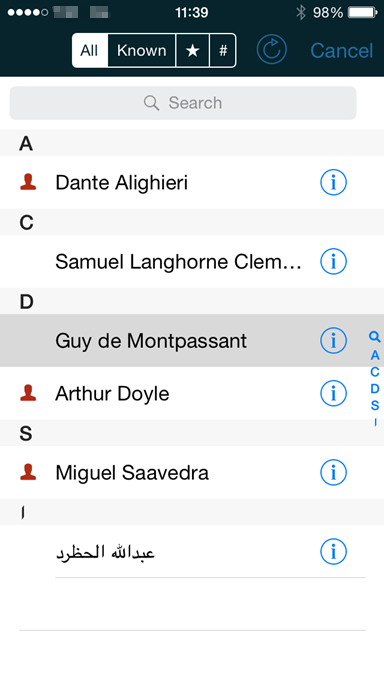The height and width of the screenshot is (681, 384).
Task: Open info for Dante Alighieri
Action: [x=333, y=182]
